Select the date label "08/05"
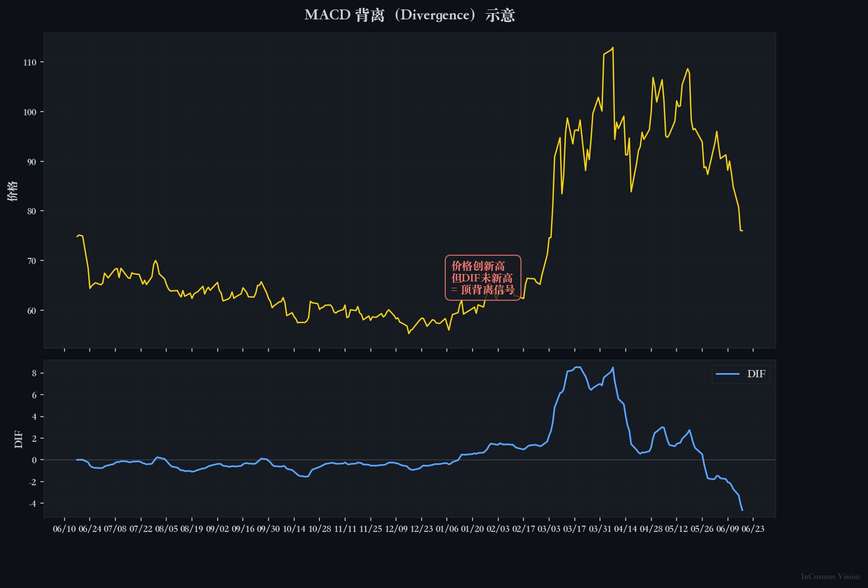This screenshot has height=588, width=868. point(167,529)
